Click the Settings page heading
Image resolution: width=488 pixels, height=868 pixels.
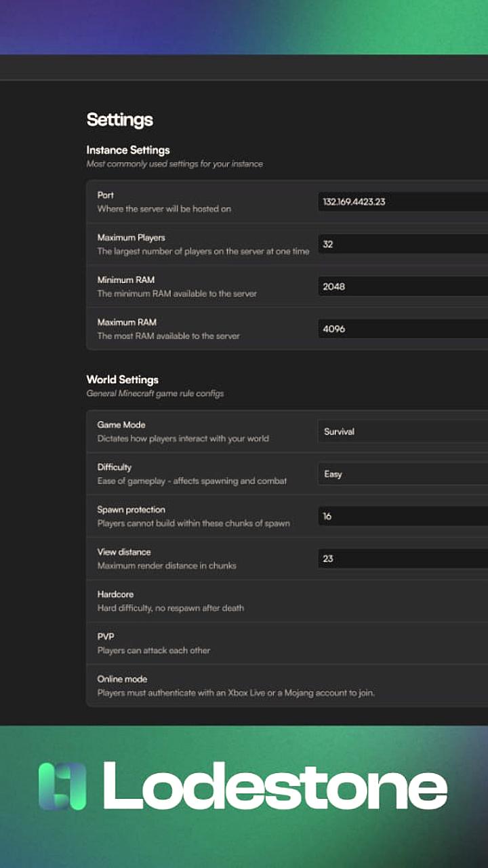tap(120, 120)
